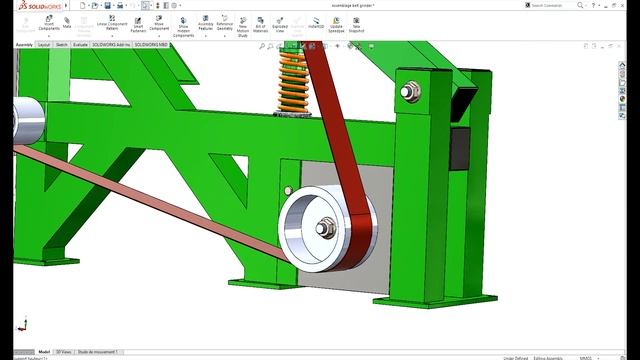Click the Open file icon

tap(95, 5)
